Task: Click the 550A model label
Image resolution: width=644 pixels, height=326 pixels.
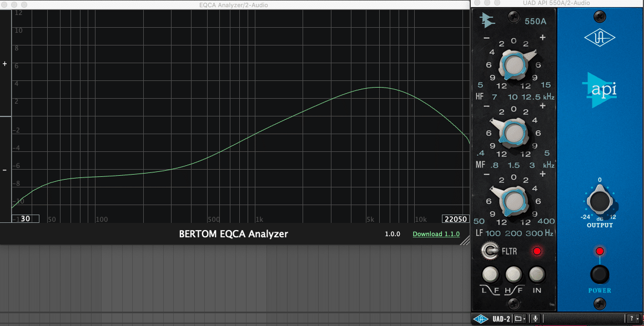Action: 535,21
